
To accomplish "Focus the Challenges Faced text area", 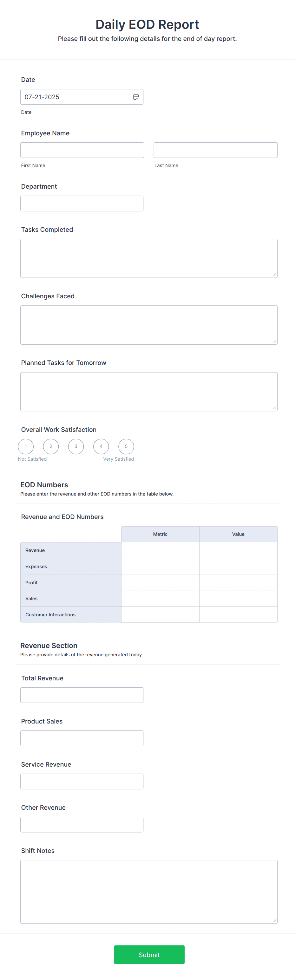I will coord(149,325).
